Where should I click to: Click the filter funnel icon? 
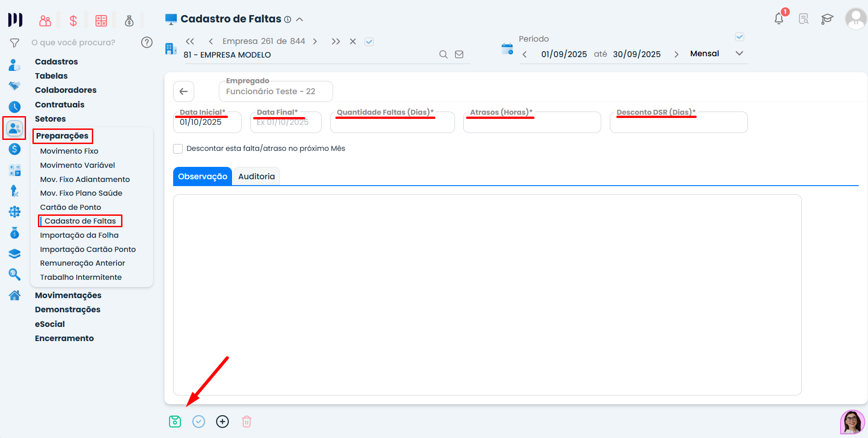[x=15, y=43]
